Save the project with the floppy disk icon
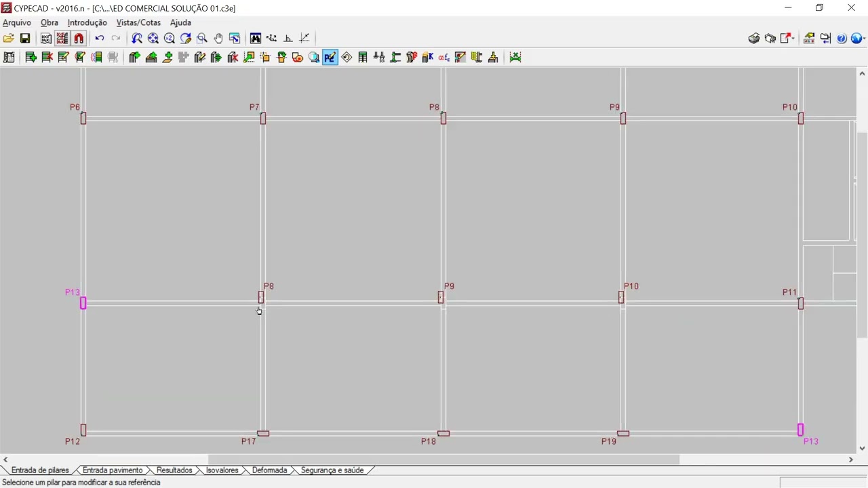 25,39
